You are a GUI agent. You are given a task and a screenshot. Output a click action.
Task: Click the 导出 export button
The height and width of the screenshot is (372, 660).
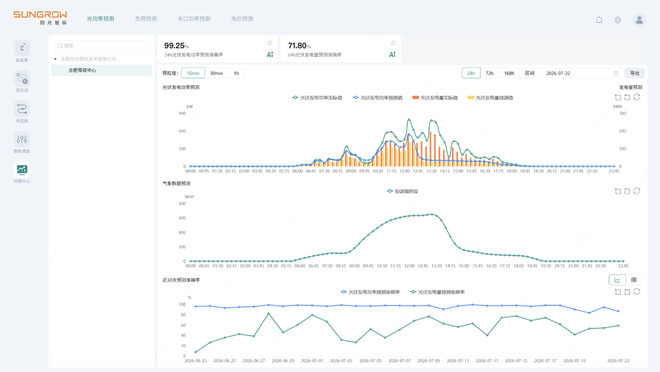pos(635,73)
